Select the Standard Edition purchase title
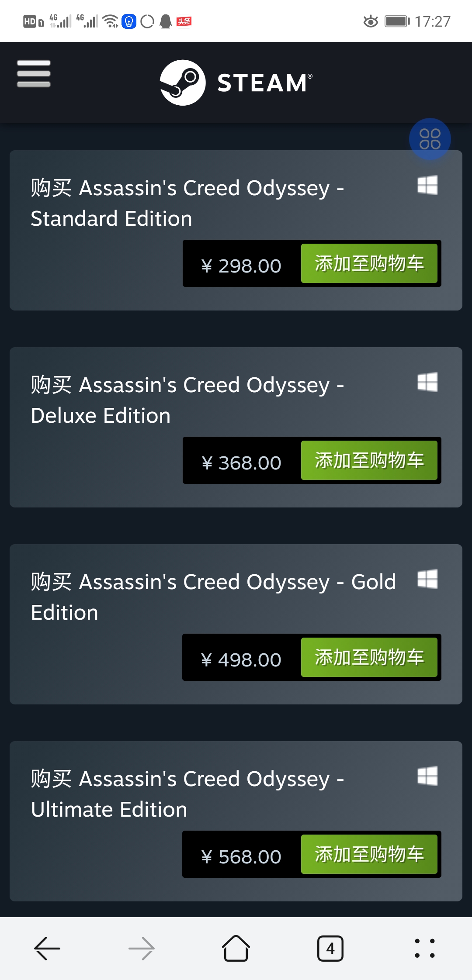 [187, 203]
